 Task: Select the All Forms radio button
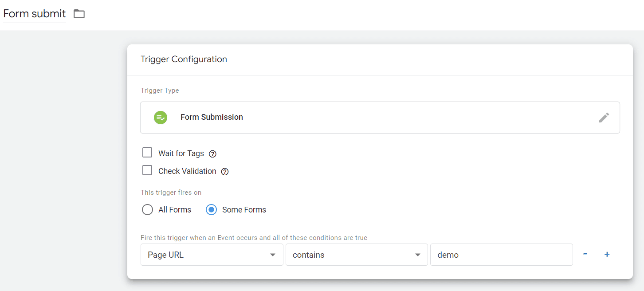click(147, 210)
